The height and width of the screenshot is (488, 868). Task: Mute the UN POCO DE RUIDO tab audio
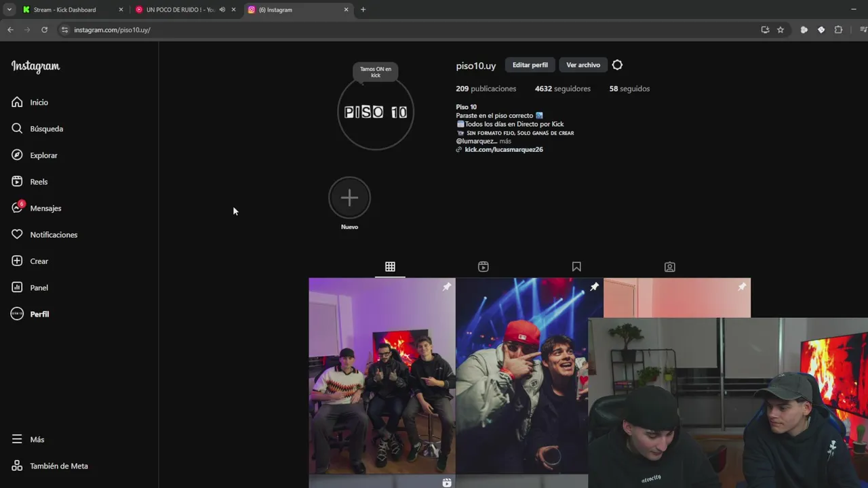[x=222, y=9]
